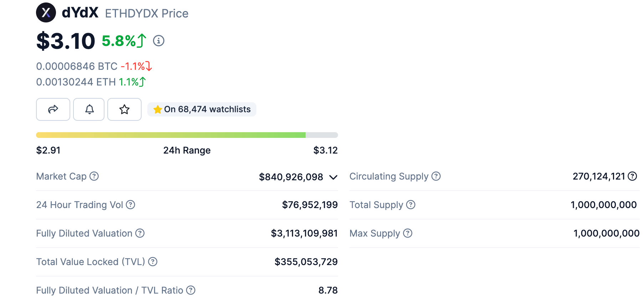Click the ETHDYDX Price heading text

click(x=147, y=13)
